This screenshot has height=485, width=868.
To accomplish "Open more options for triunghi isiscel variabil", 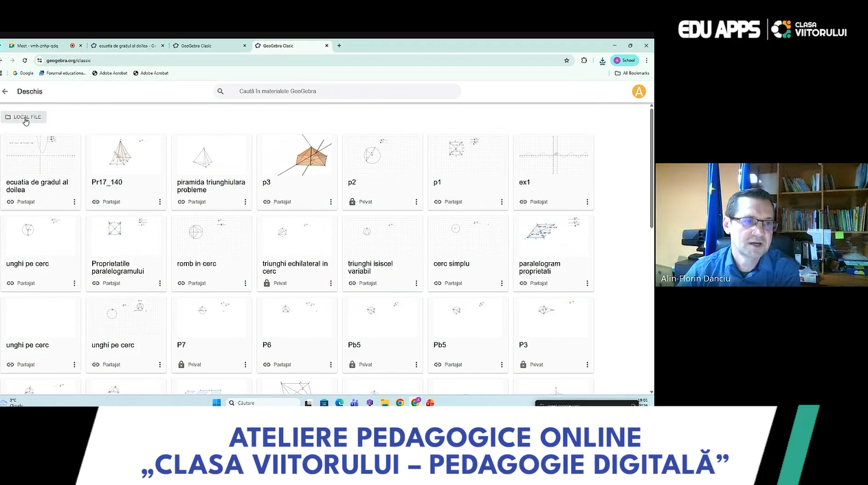I will [416, 283].
